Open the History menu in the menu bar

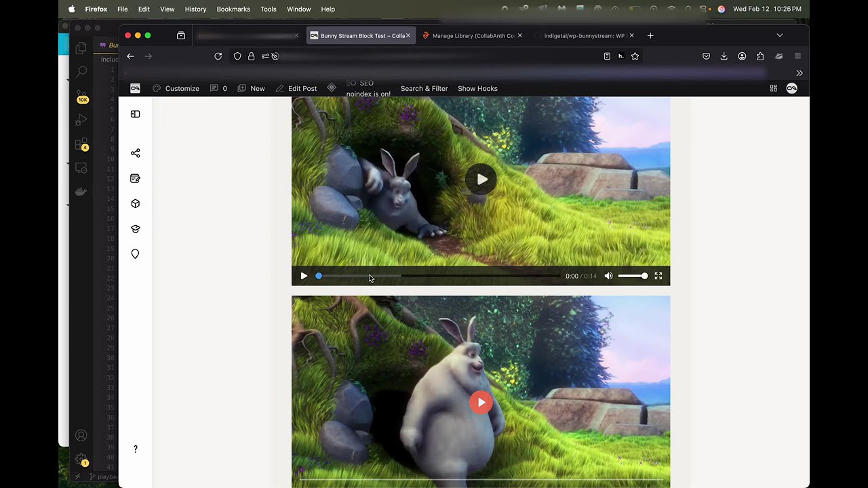tap(195, 9)
